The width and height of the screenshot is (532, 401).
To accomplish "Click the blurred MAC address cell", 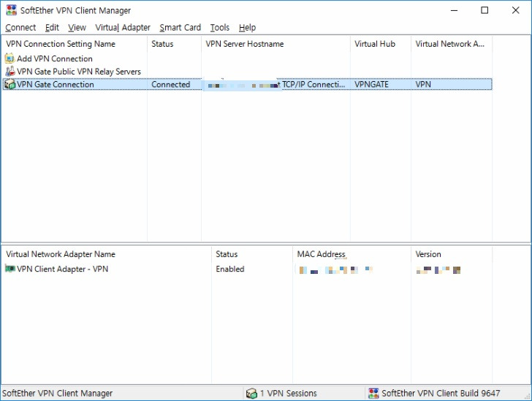I will point(335,270).
